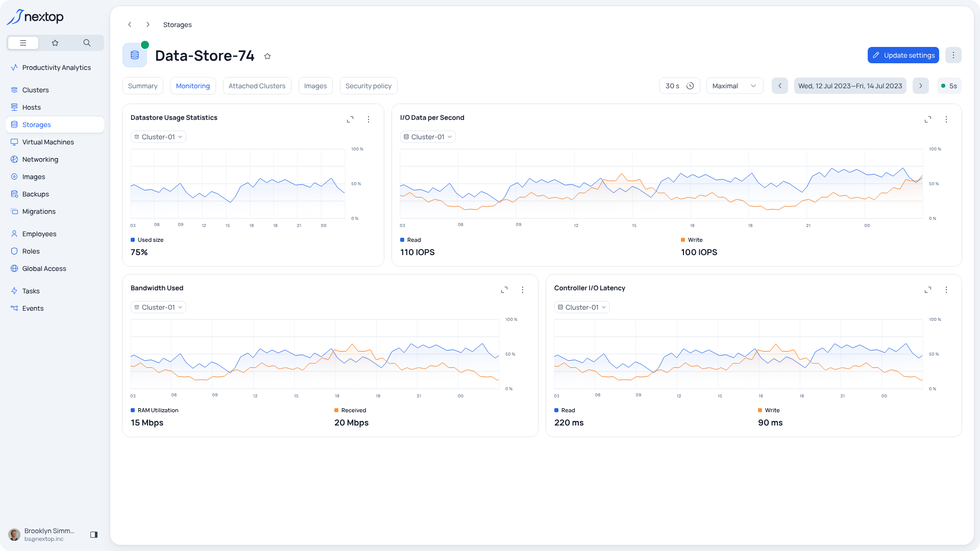This screenshot has width=980, height=551.
Task: Toggle the 5s live refresh indicator
Action: [x=949, y=86]
